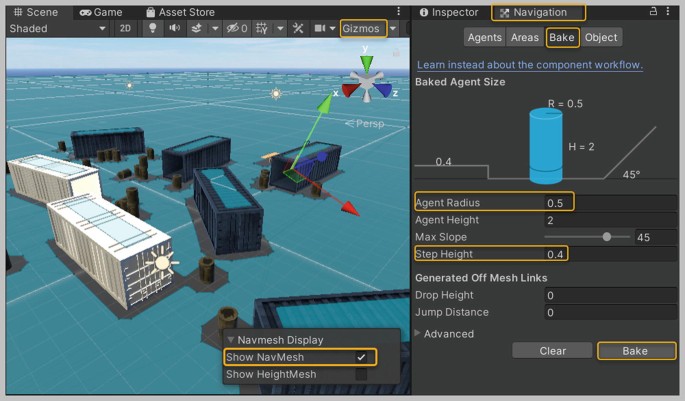Toggle scene audio with the speaker icon
This screenshot has height=401, width=685.
(175, 29)
